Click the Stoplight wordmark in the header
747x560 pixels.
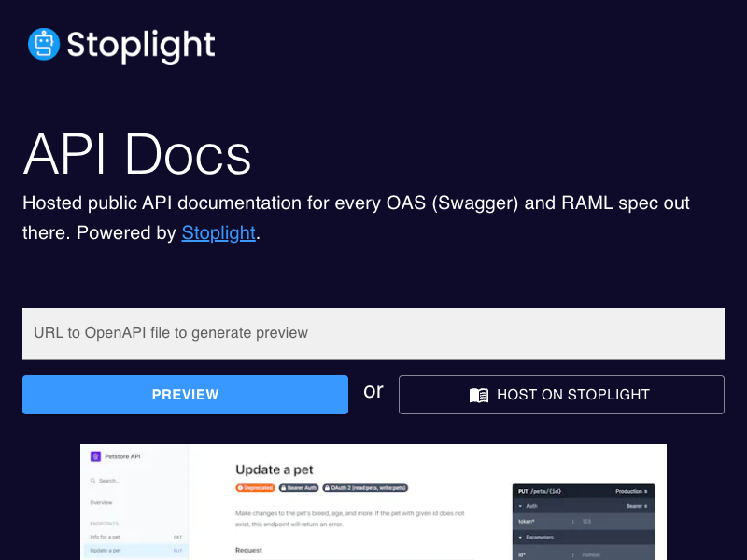click(141, 46)
